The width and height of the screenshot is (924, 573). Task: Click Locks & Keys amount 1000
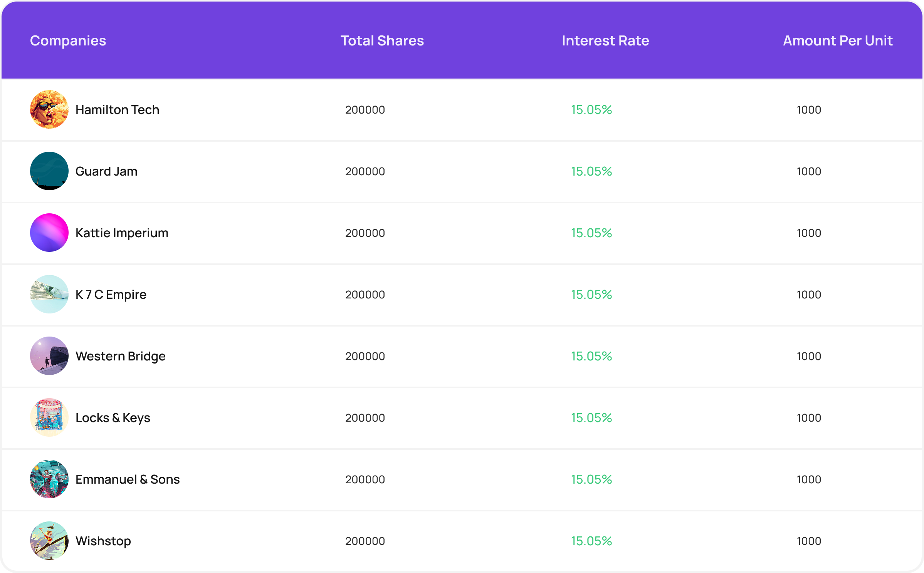coord(809,418)
